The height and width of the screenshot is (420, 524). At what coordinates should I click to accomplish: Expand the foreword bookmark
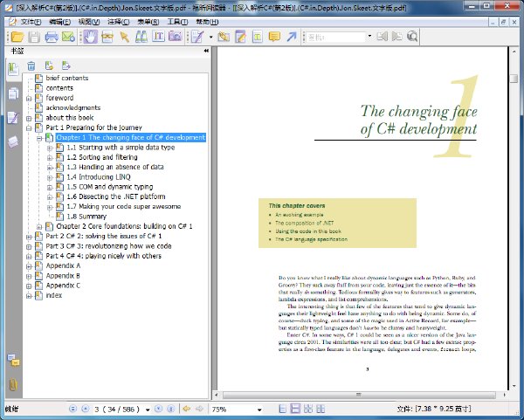pos(29,99)
